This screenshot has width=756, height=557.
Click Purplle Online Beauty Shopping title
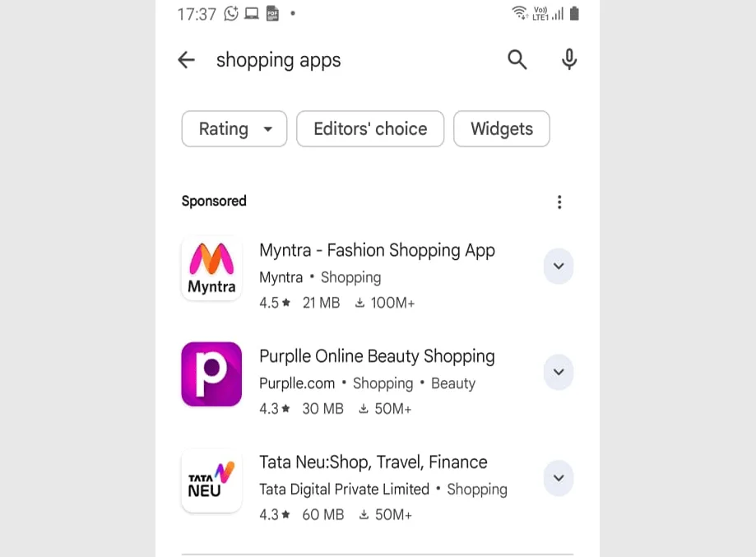pyautogui.click(x=377, y=356)
